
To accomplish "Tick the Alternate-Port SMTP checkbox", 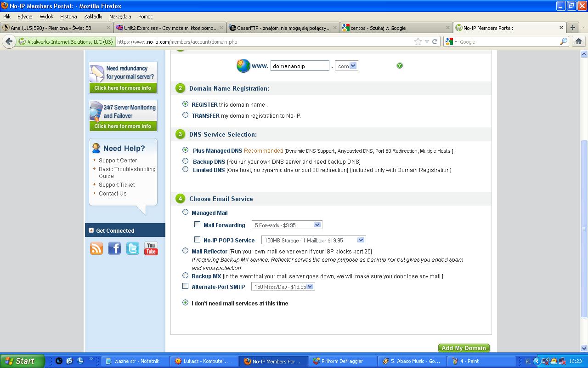I will click(x=186, y=286).
